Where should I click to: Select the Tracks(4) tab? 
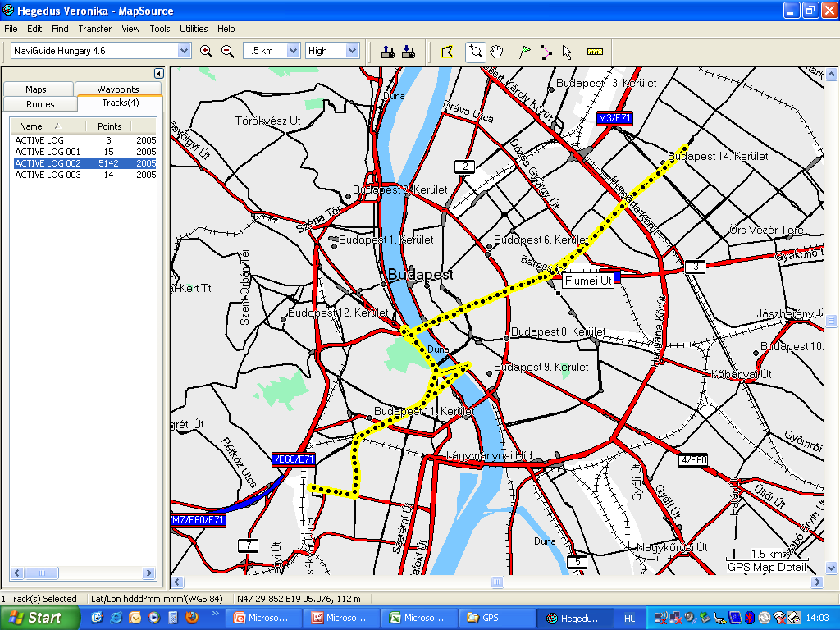point(120,103)
